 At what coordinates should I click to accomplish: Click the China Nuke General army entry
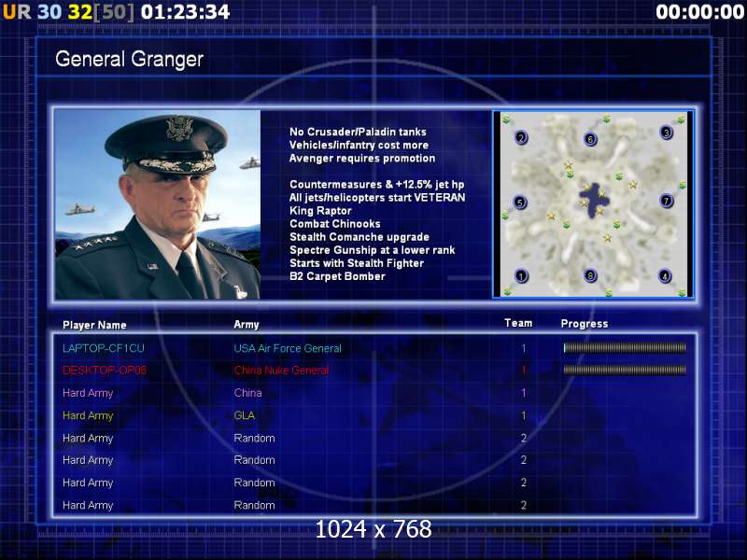tap(281, 370)
